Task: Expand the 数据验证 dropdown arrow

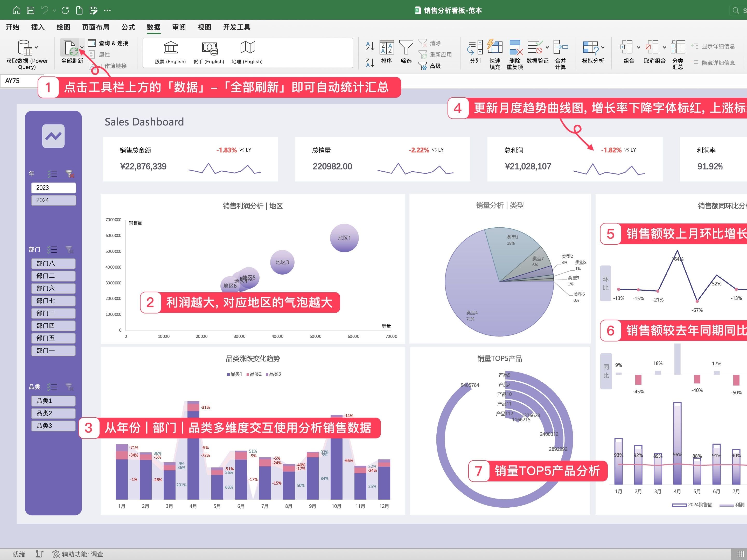Action: click(x=547, y=48)
